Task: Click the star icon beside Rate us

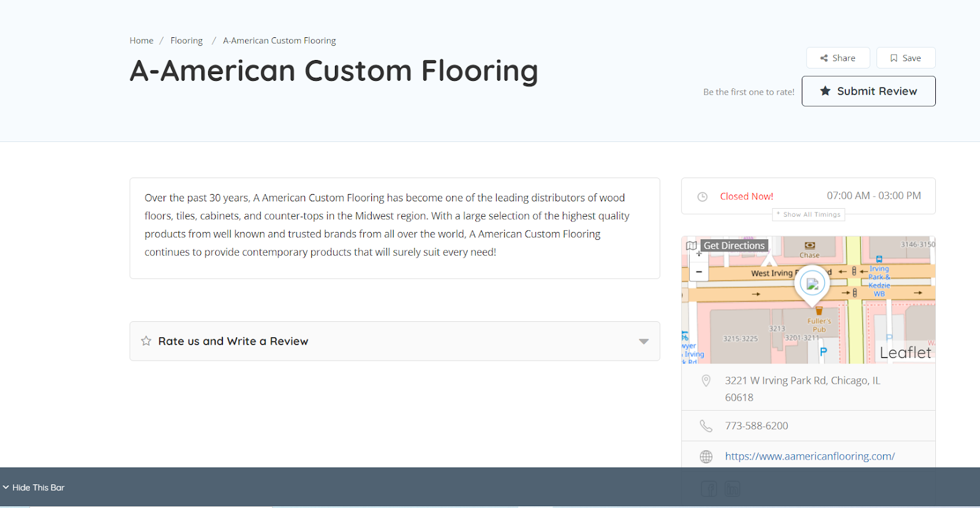Action: pos(146,341)
